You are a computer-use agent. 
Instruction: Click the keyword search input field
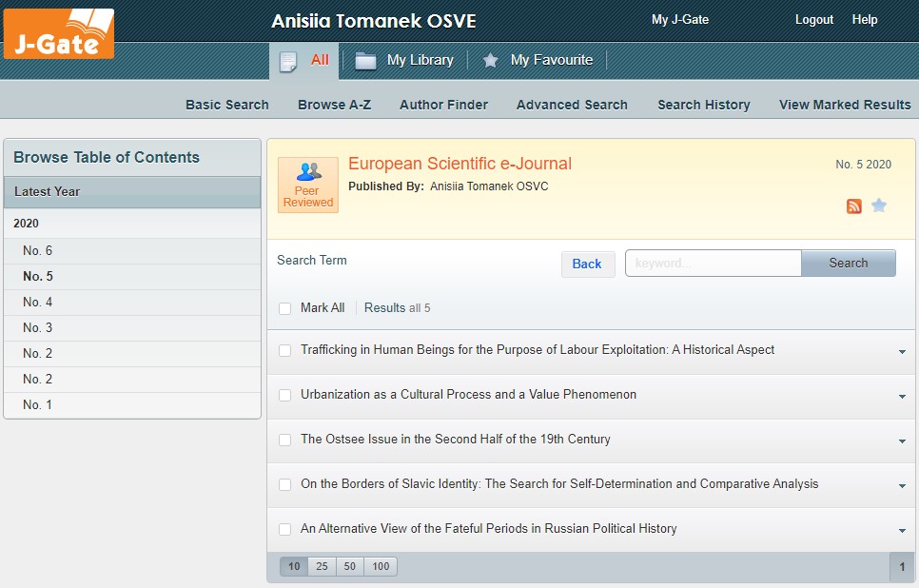click(x=713, y=264)
